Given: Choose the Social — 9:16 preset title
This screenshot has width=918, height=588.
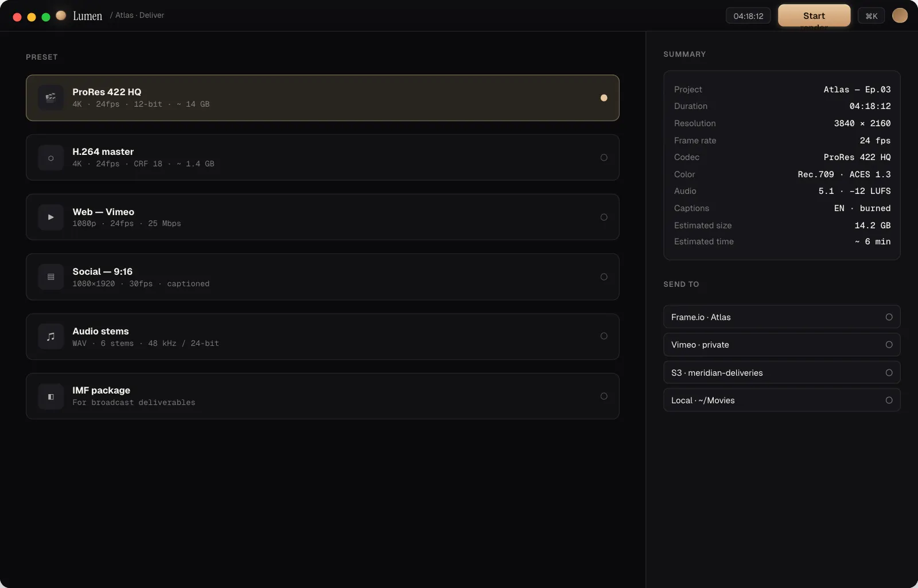Looking at the screenshot, I should 103,271.
